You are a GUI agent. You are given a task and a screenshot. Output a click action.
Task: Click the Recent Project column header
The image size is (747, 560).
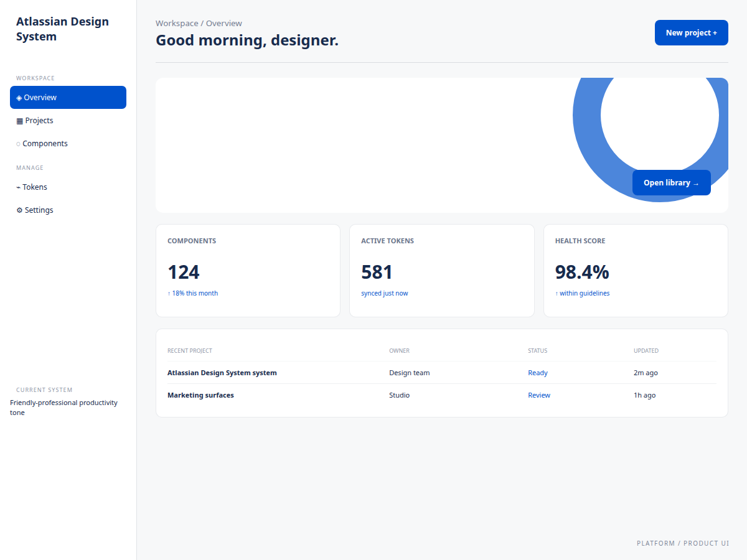[x=190, y=351]
